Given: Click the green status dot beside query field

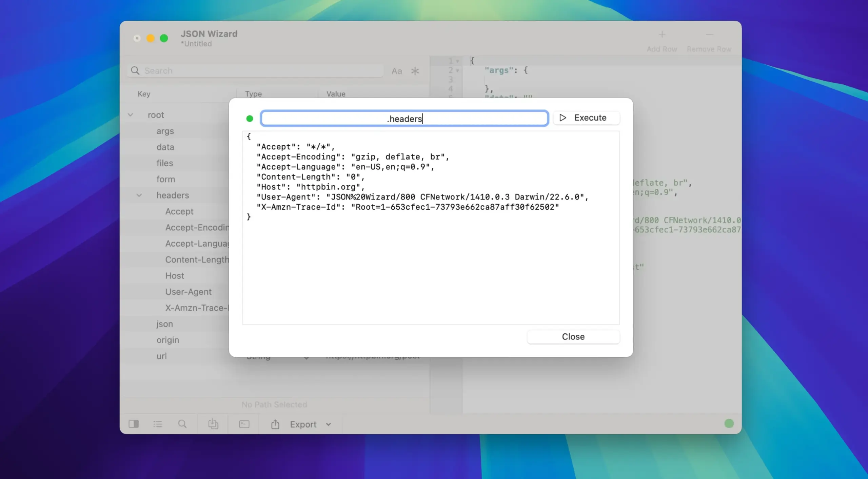Looking at the screenshot, I should pos(250,119).
